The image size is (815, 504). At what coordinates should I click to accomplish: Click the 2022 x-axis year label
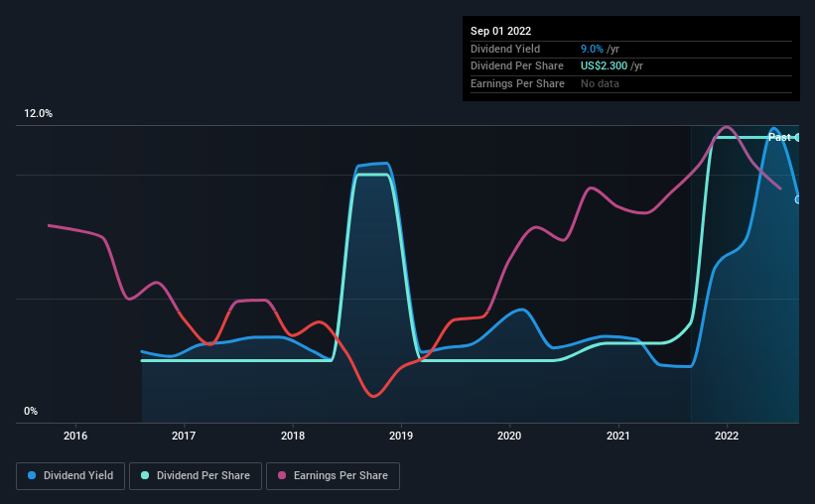click(x=727, y=436)
